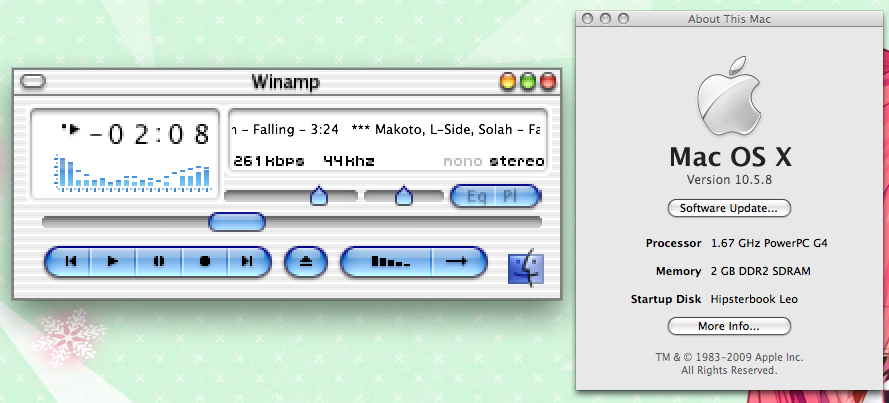Viewport: 889px width, 403px height.
Task: Click the Winamp balance slider knob
Action: (403, 196)
